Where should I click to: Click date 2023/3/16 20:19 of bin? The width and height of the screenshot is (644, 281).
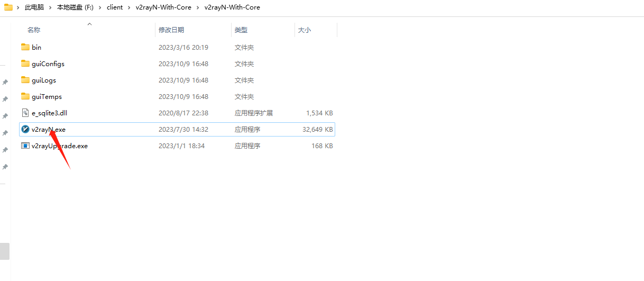[x=183, y=47]
